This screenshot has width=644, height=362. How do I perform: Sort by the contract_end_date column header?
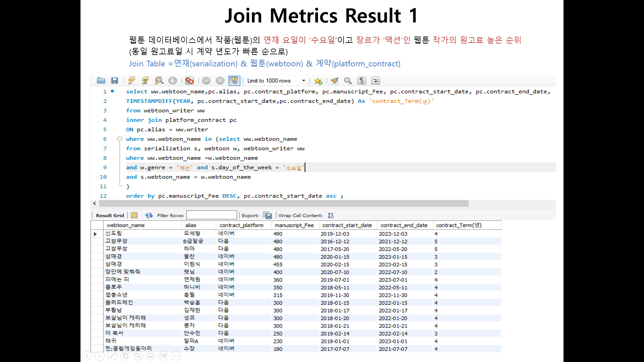click(x=405, y=225)
